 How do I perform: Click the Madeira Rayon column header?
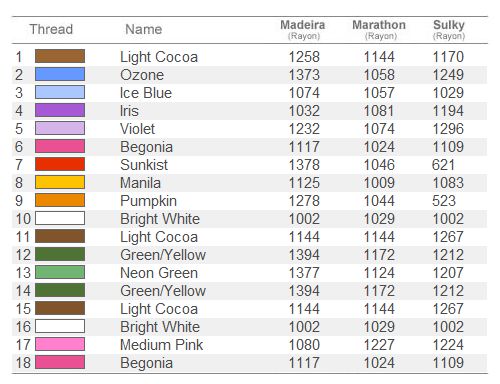point(303,30)
